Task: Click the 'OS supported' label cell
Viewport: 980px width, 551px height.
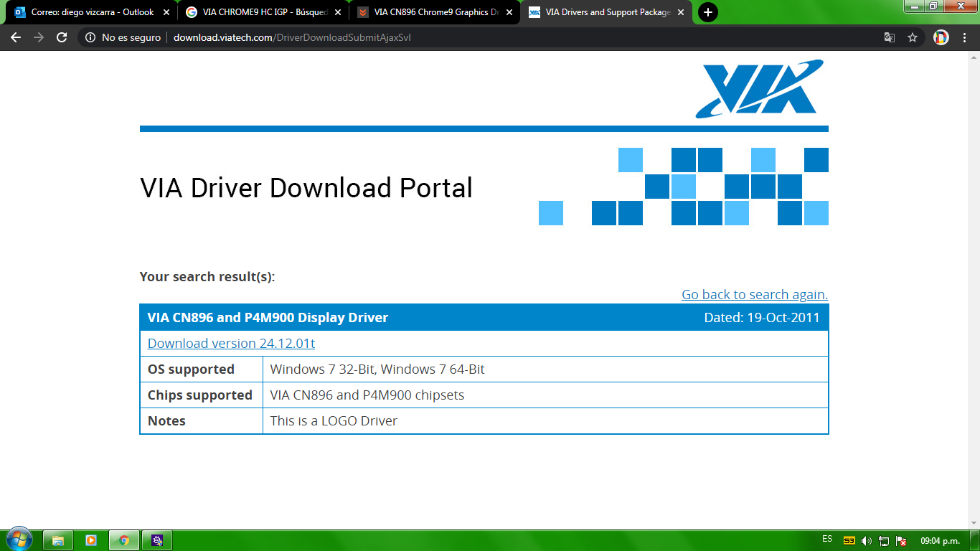Action: [x=202, y=369]
